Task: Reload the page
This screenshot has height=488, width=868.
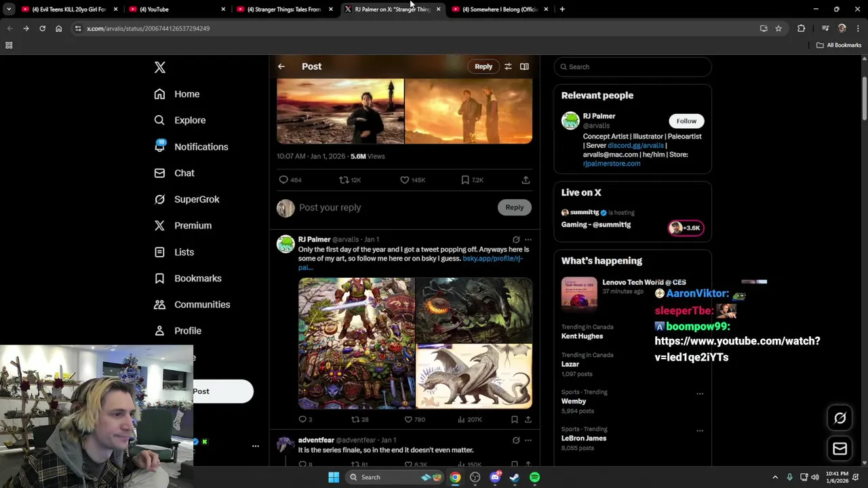Action: (42, 28)
